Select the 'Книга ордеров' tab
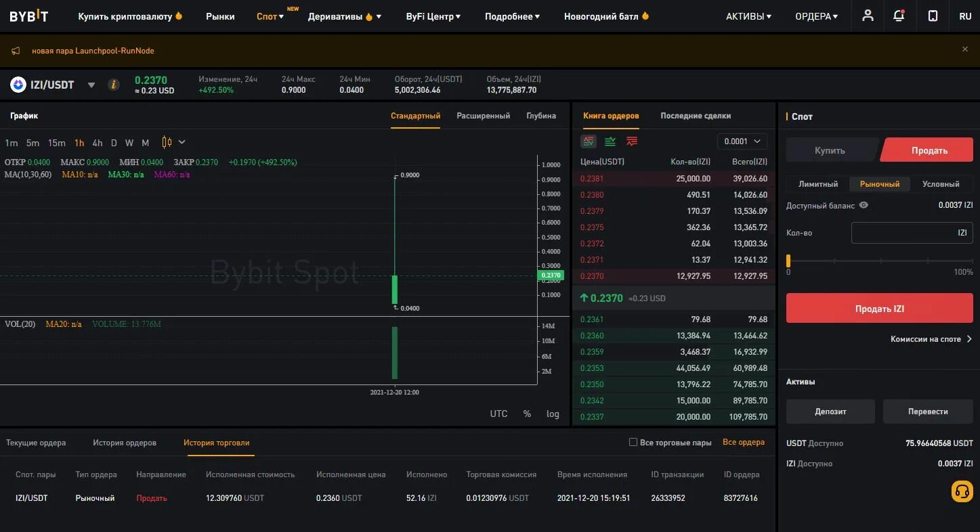The width and height of the screenshot is (980, 532). [x=611, y=116]
